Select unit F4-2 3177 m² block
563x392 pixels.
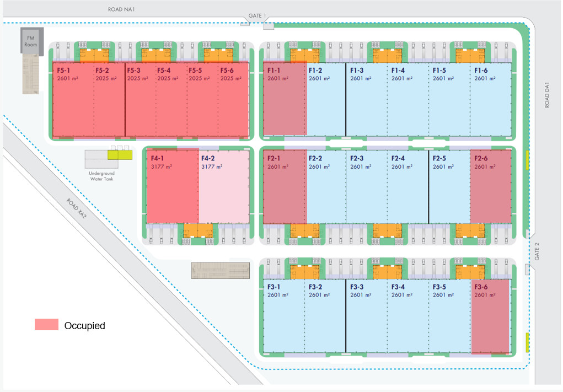tap(224, 187)
